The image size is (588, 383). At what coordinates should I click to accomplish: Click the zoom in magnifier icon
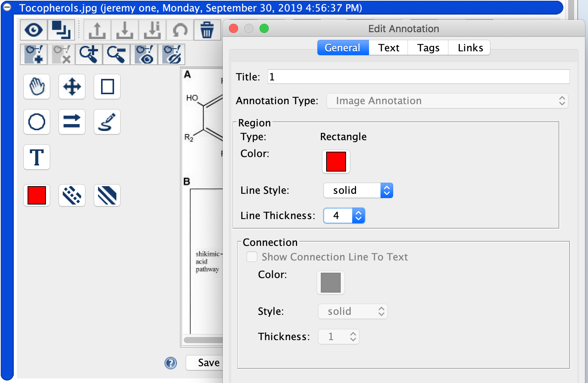tap(89, 54)
